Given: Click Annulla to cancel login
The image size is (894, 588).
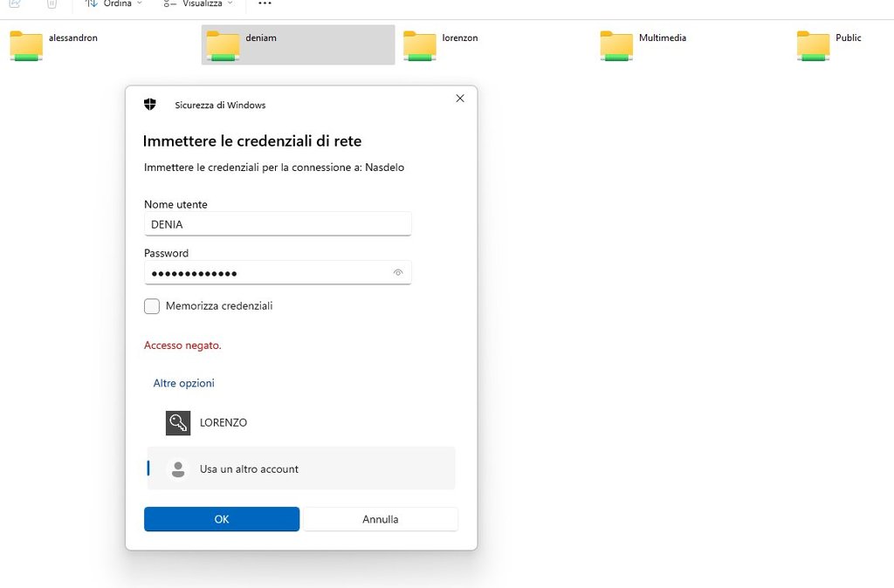Looking at the screenshot, I should 381,519.
